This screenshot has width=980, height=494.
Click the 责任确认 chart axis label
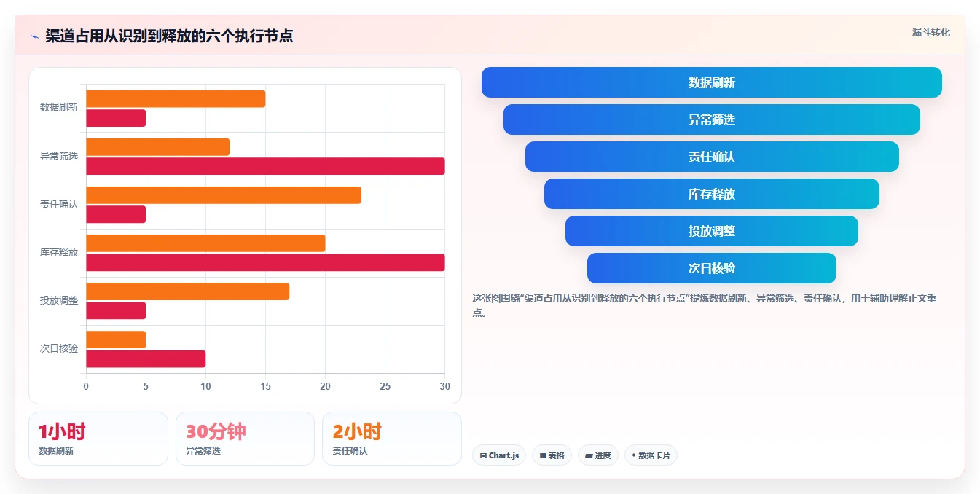coord(59,204)
